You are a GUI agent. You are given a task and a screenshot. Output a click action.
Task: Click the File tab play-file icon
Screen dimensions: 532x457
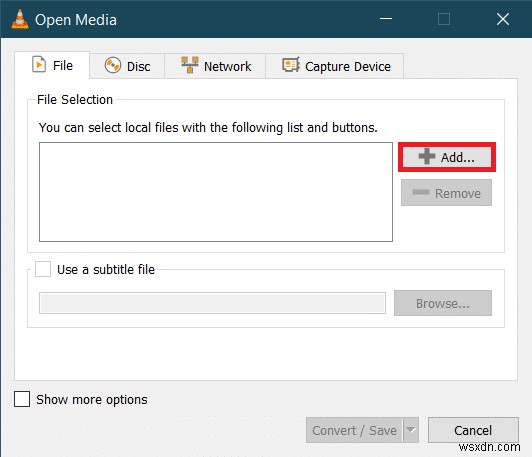[x=39, y=64]
